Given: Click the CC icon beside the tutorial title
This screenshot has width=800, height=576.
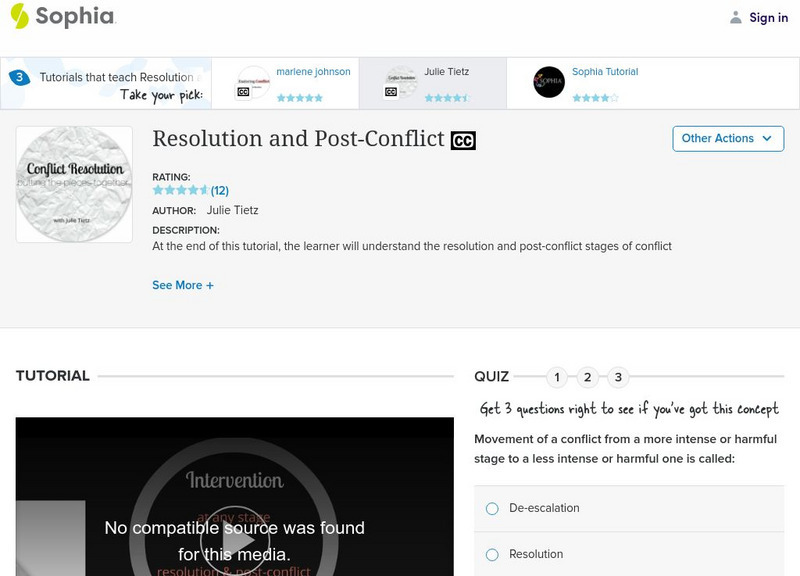Looking at the screenshot, I should coord(463,141).
